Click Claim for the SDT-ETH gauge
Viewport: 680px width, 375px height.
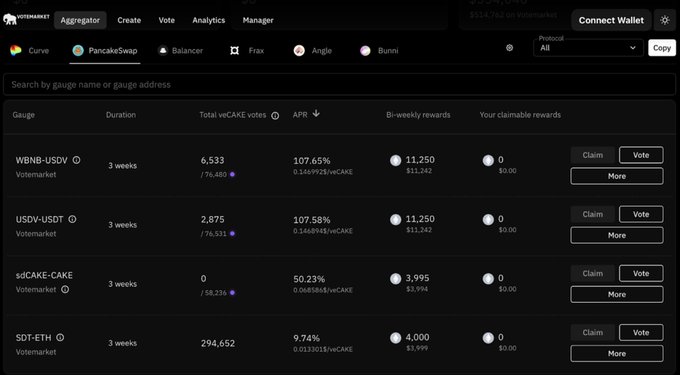coord(593,333)
